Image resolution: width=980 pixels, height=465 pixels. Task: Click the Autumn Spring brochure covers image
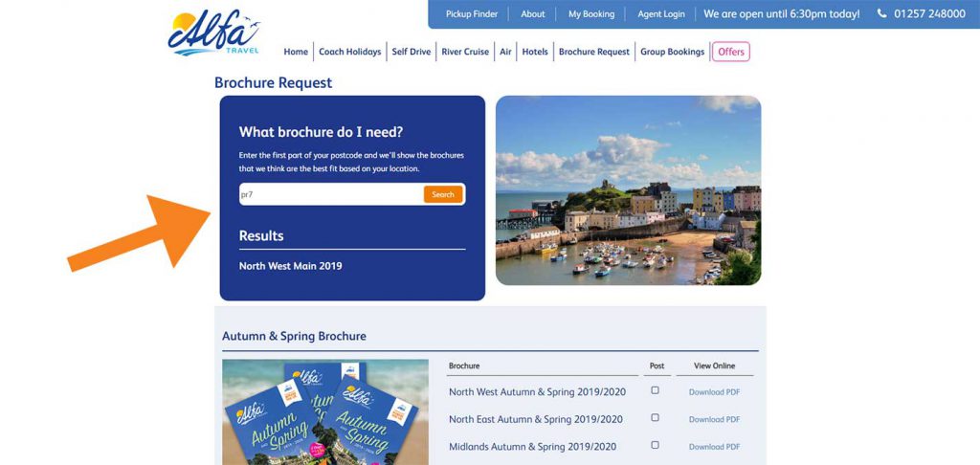coord(325,411)
